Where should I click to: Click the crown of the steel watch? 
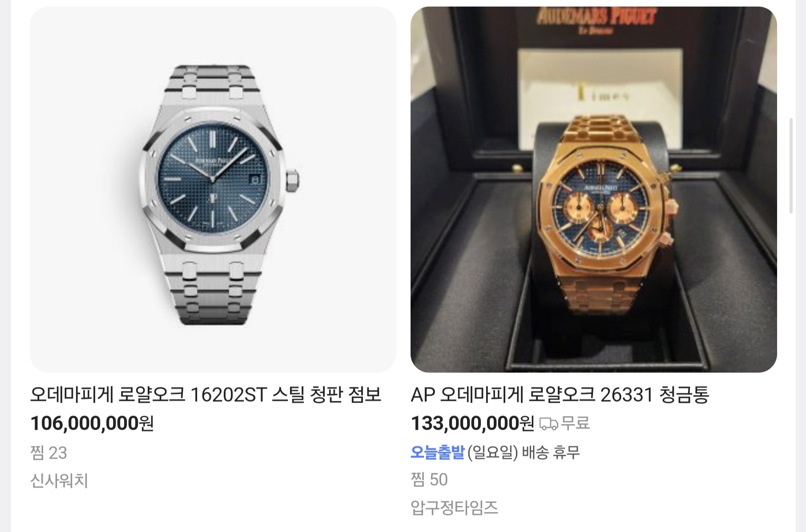point(292,181)
